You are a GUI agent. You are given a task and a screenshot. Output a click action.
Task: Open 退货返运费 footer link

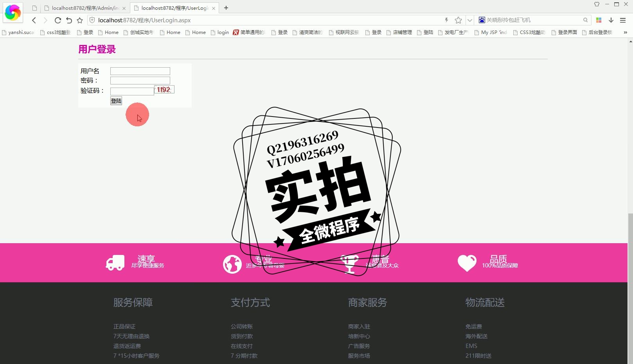tap(127, 346)
